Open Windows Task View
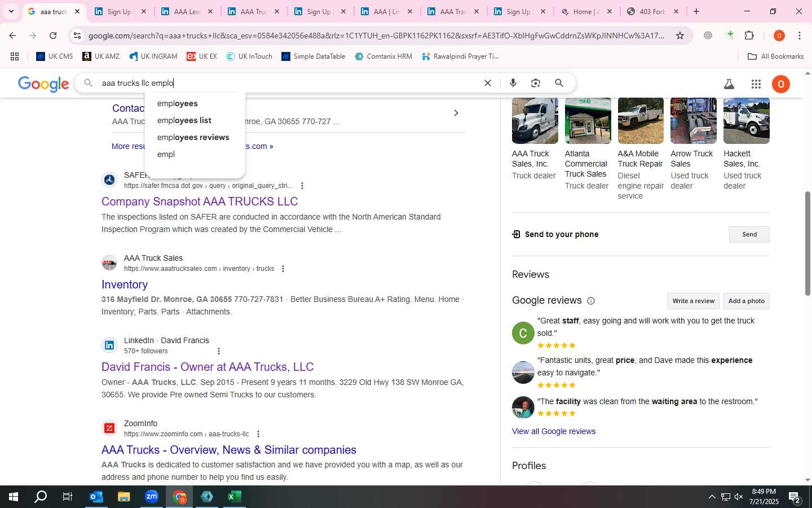The height and width of the screenshot is (508, 812). (x=67, y=497)
